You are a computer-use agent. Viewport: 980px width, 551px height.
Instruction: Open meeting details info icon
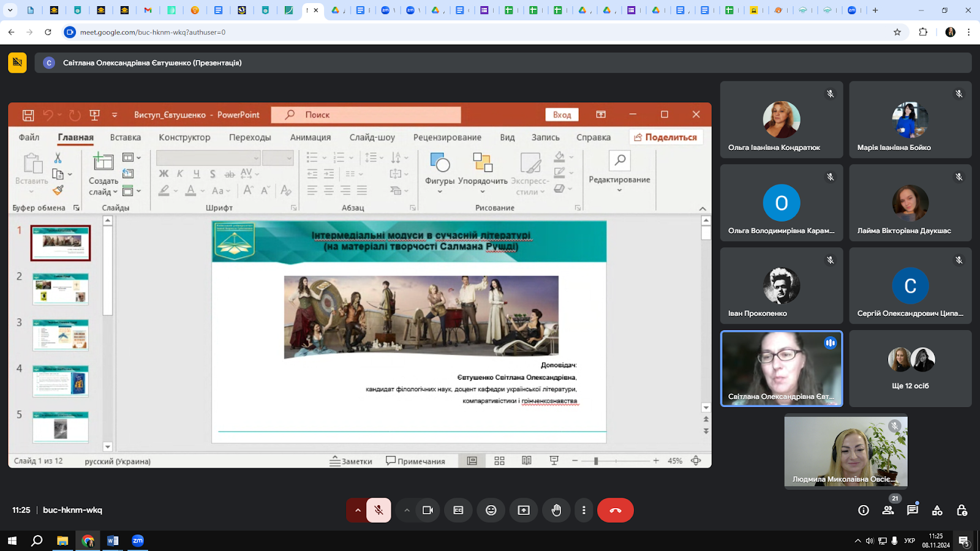[x=864, y=510]
